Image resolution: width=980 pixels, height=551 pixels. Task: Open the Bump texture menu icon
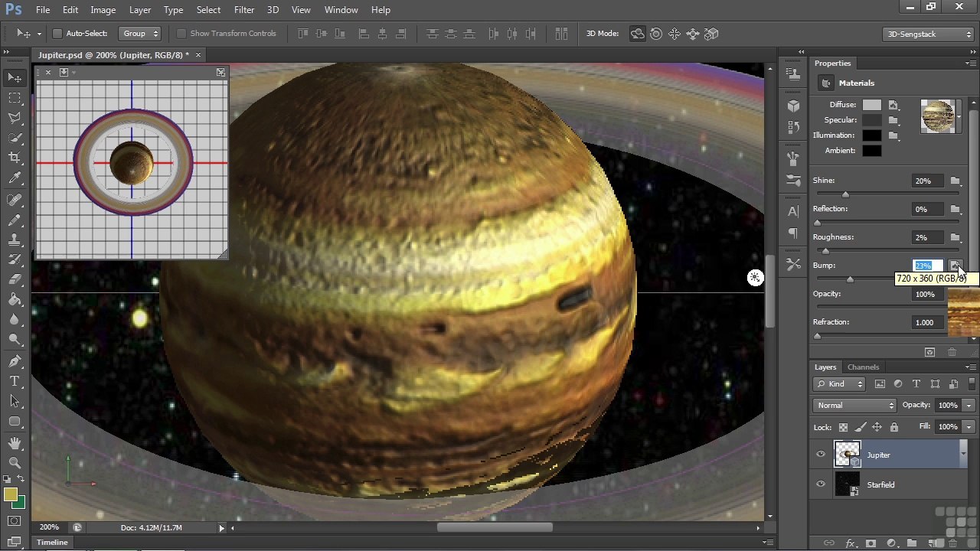coord(955,266)
